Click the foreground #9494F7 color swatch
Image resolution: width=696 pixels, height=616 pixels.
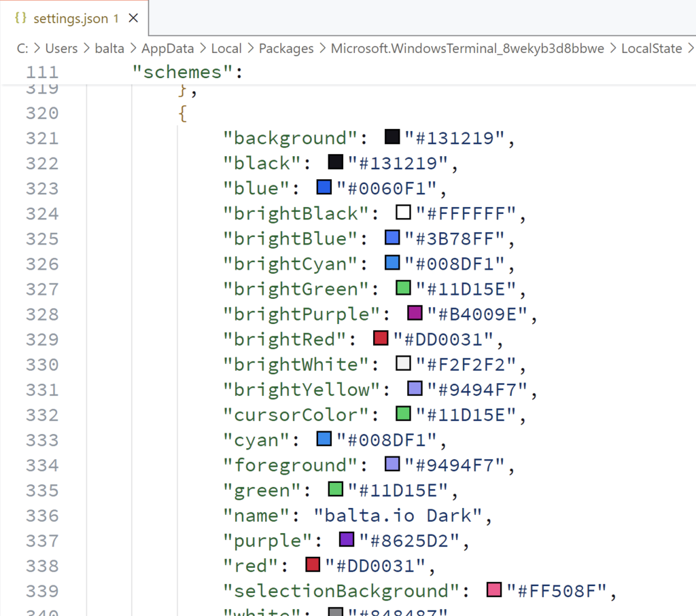392,464
